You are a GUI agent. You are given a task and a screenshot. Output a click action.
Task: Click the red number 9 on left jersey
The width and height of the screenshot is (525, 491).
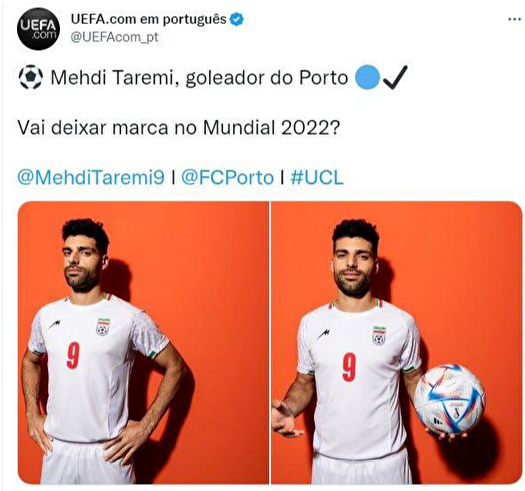pos(73,355)
